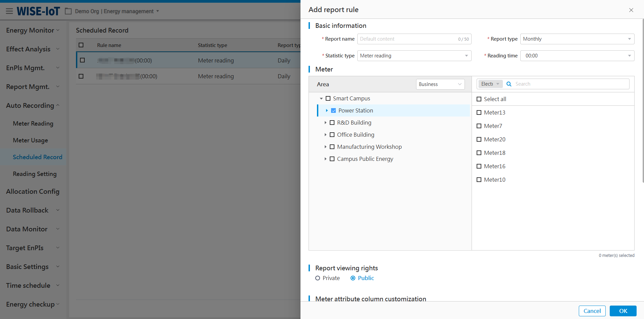The width and height of the screenshot is (644, 319).
Task: Expand the Campus Public Energy arrow
Action: [x=325, y=159]
